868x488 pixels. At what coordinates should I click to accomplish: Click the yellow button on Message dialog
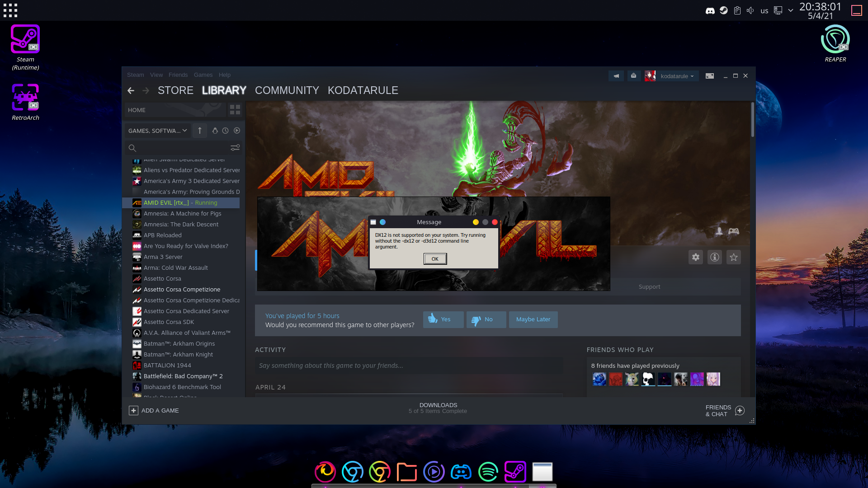tap(476, 222)
